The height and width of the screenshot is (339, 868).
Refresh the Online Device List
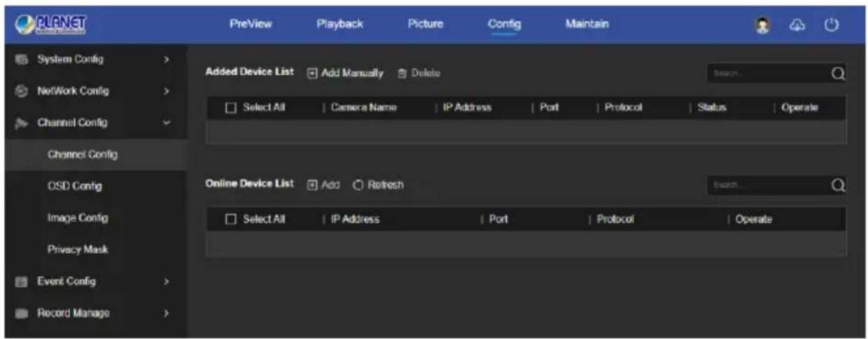point(378,184)
